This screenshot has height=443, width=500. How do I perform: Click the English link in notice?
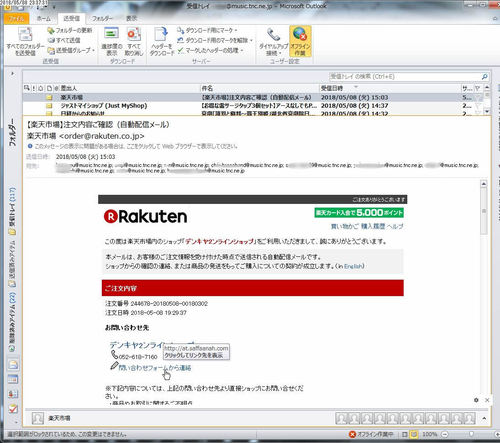pos(353,266)
